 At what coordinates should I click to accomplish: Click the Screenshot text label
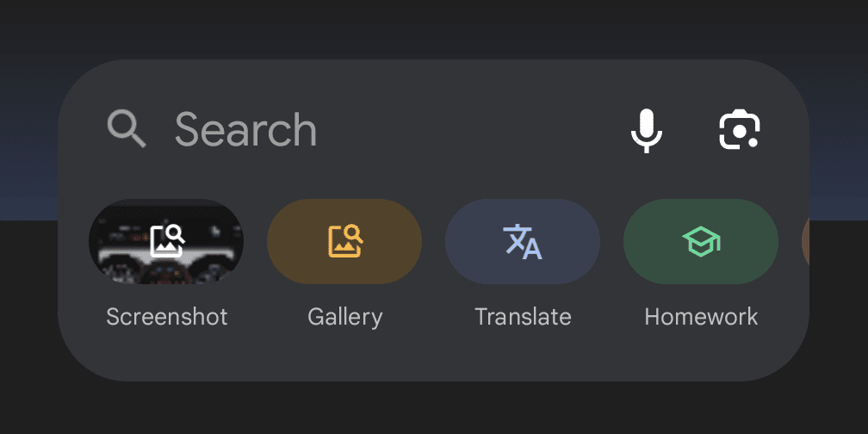(167, 317)
